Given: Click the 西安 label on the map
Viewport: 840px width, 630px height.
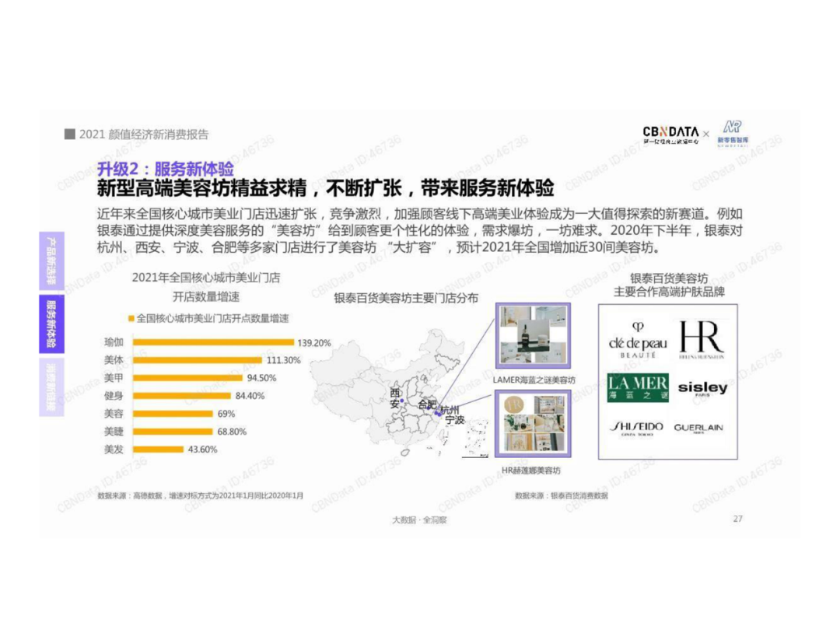Looking at the screenshot, I should (x=395, y=398).
